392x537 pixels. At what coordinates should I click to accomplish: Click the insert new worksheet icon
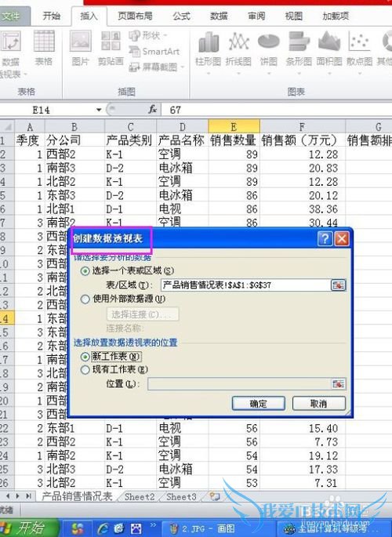coord(215,496)
